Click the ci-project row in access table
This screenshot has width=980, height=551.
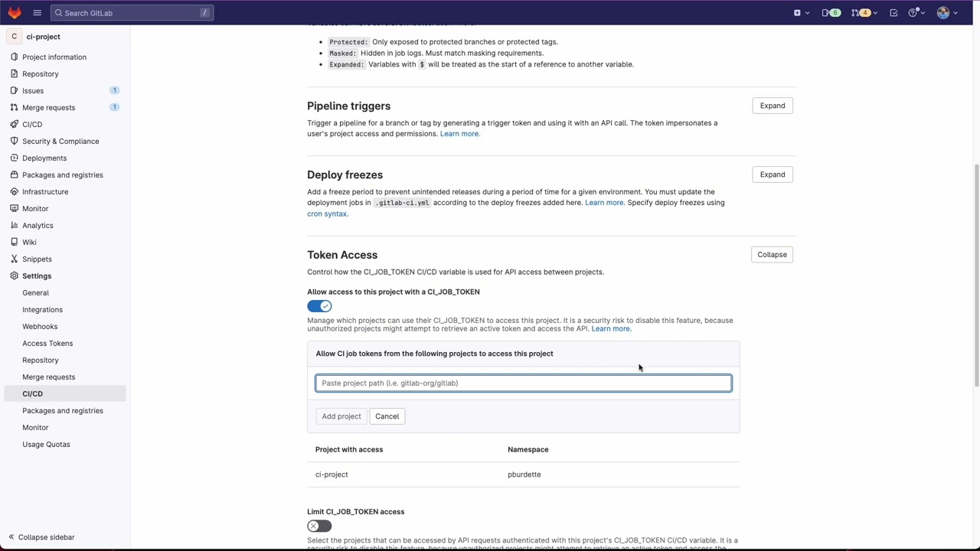click(x=524, y=474)
